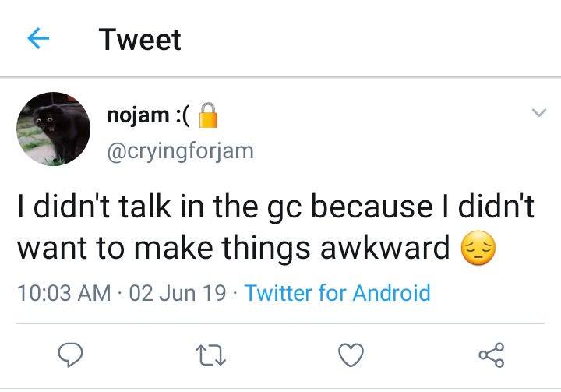The width and height of the screenshot is (561, 392).
Task: Click the 02 Jun 19 date
Action: click(x=178, y=293)
